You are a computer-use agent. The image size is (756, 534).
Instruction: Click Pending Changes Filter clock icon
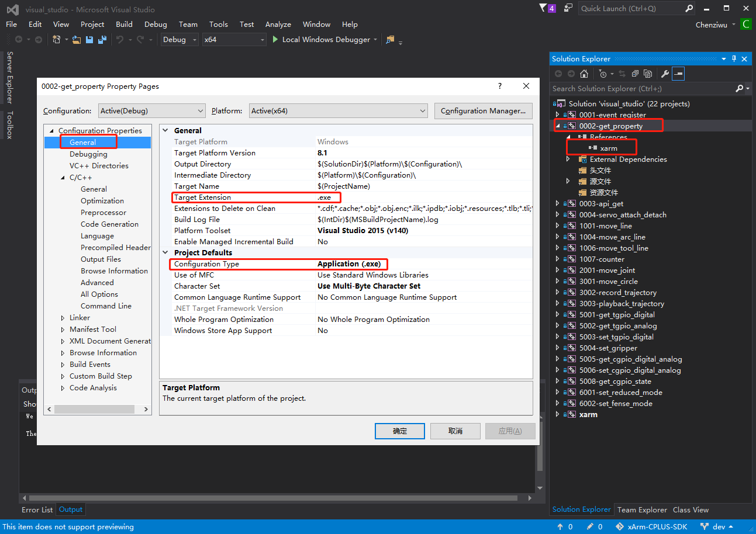pyautogui.click(x=603, y=74)
